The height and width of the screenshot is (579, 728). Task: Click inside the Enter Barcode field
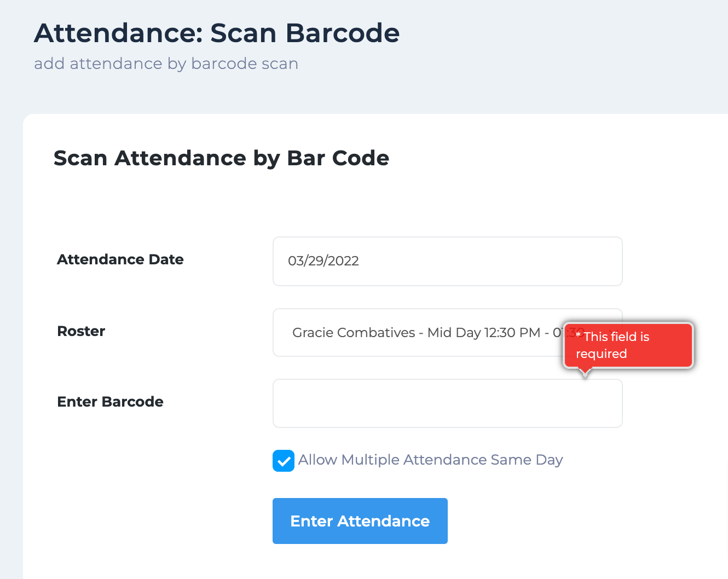[x=447, y=403]
